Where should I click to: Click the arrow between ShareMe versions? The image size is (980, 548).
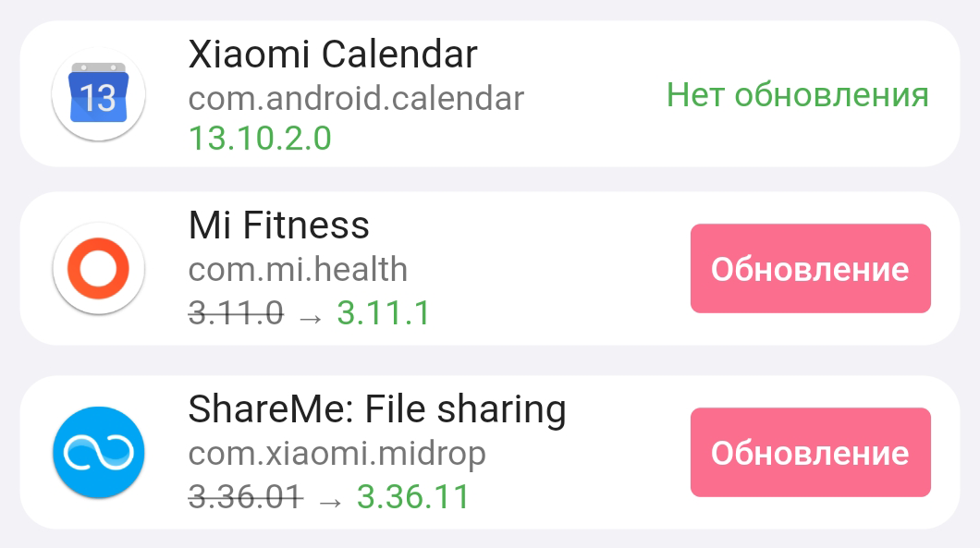(x=330, y=502)
